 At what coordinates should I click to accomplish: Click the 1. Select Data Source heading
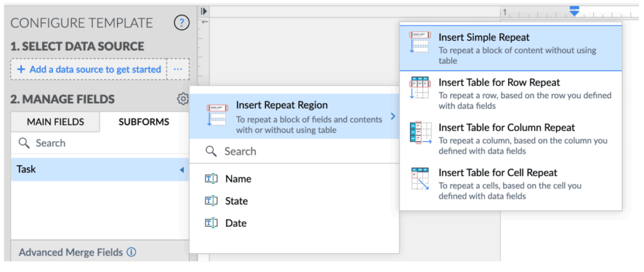pos(77,47)
